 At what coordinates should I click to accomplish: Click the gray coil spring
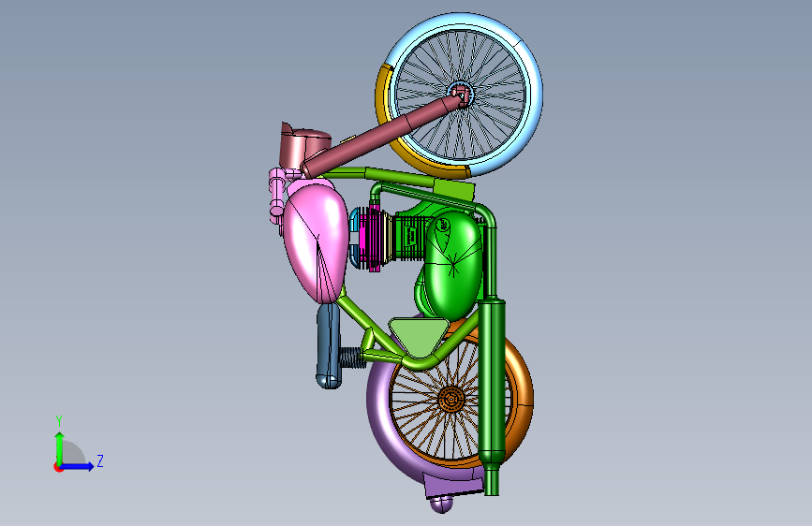pyautogui.click(x=353, y=358)
